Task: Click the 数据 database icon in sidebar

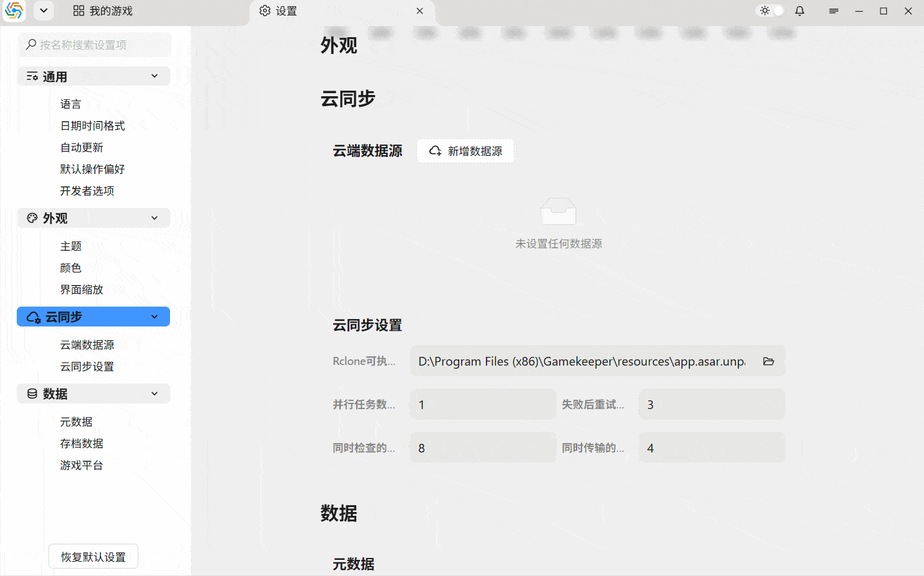Action: pyautogui.click(x=32, y=394)
